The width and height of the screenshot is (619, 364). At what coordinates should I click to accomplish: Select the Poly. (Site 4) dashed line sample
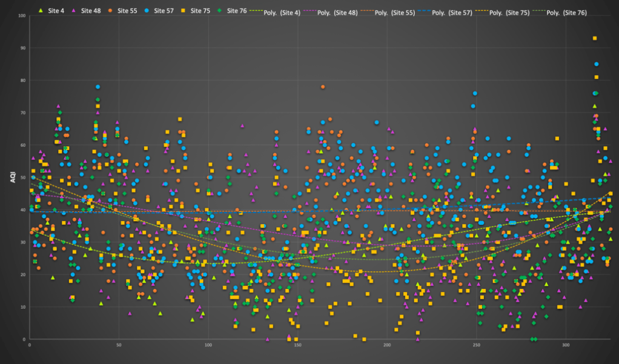pos(253,12)
